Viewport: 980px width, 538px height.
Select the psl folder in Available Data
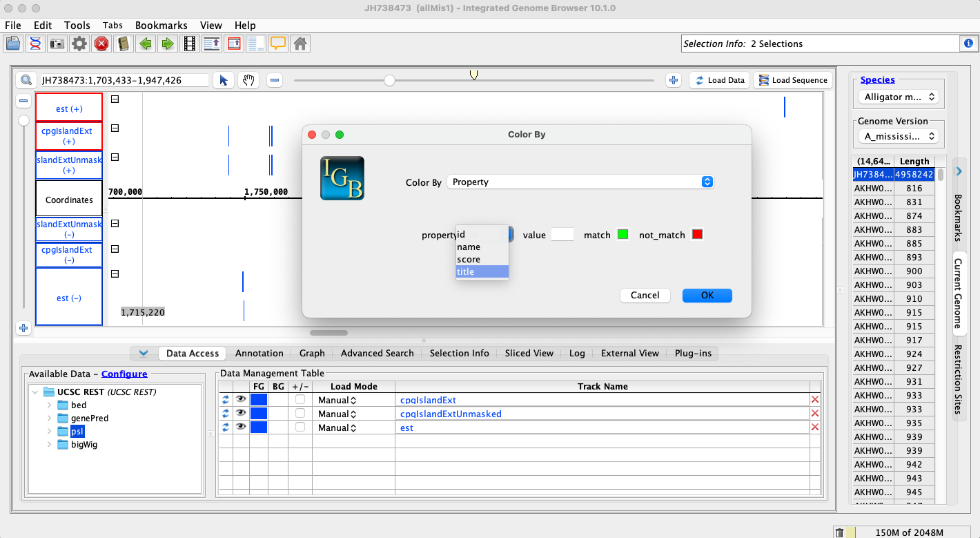coord(77,432)
